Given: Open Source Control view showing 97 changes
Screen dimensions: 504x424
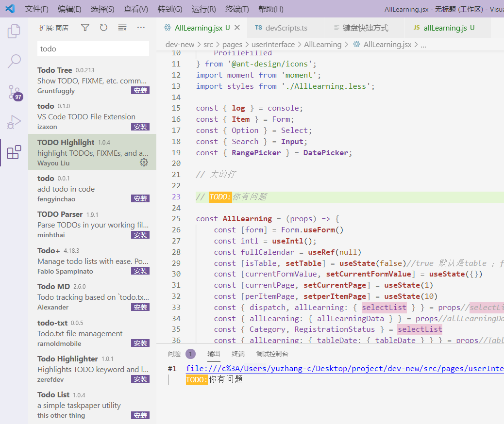Looking at the screenshot, I should [x=14, y=92].
